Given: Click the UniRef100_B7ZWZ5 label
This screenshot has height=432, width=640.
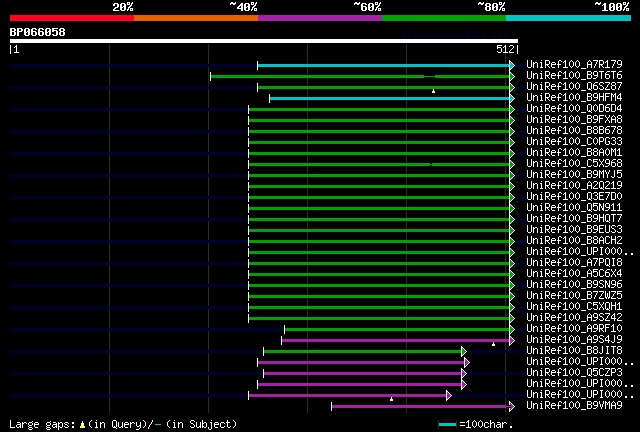Looking at the screenshot, I should click(x=574, y=296).
